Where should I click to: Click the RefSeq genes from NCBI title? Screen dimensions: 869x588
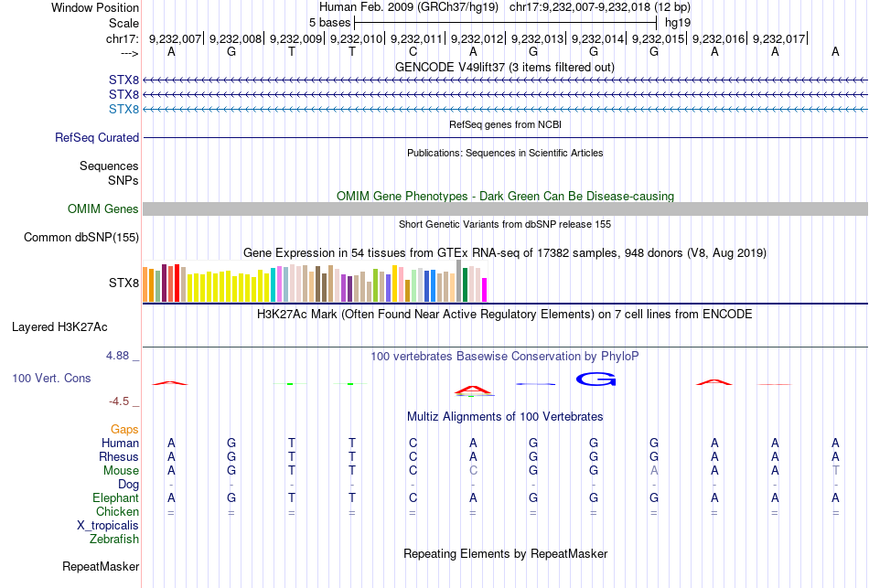(x=505, y=124)
